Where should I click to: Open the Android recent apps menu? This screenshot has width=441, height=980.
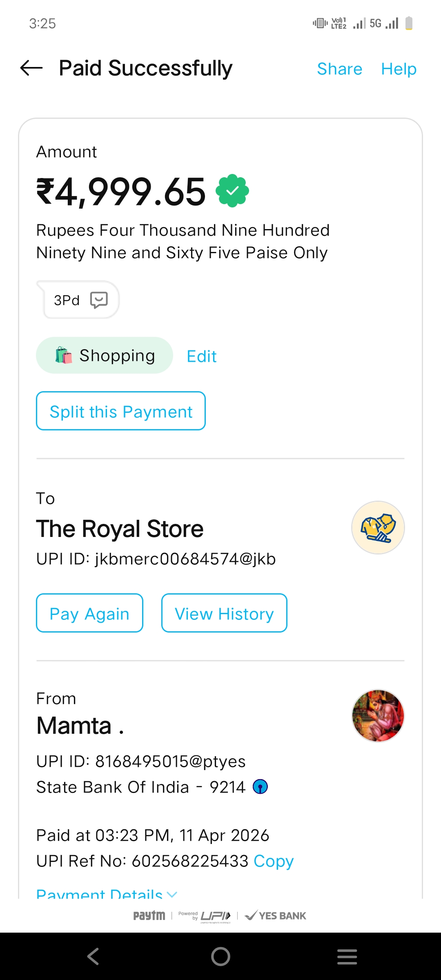click(347, 956)
